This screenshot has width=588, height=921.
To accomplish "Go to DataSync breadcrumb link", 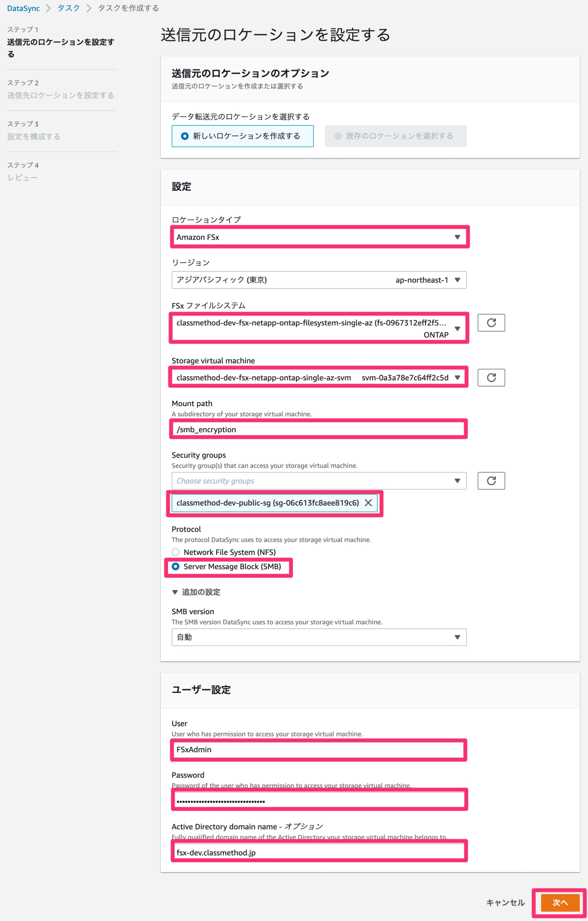I will point(23,8).
